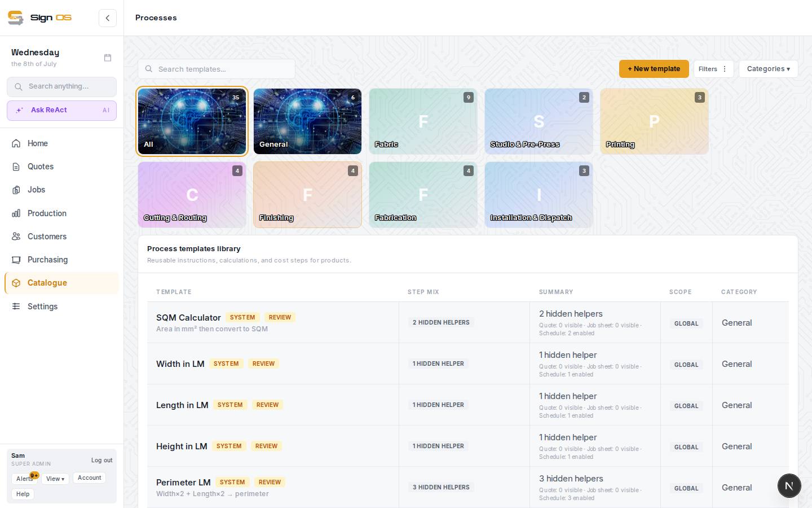Select the Studio & Pre-Press category card

[539, 121]
